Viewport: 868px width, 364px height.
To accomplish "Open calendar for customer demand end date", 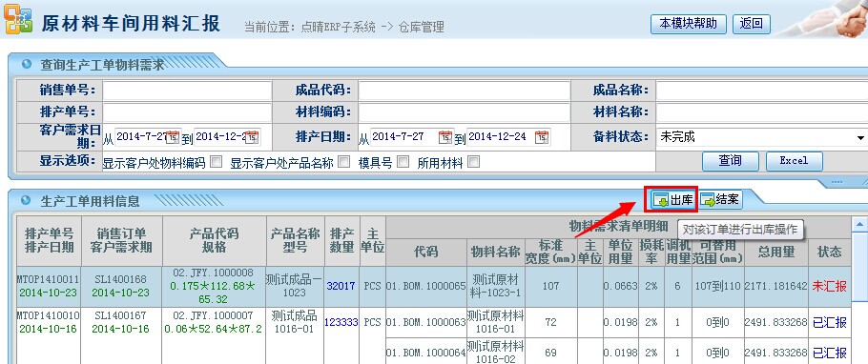I will [x=253, y=136].
